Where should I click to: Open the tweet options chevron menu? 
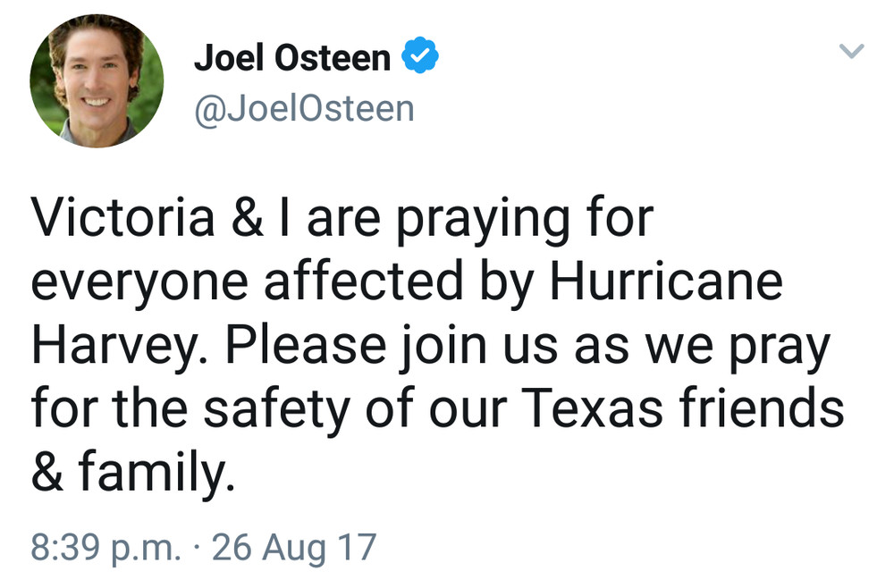point(851,51)
